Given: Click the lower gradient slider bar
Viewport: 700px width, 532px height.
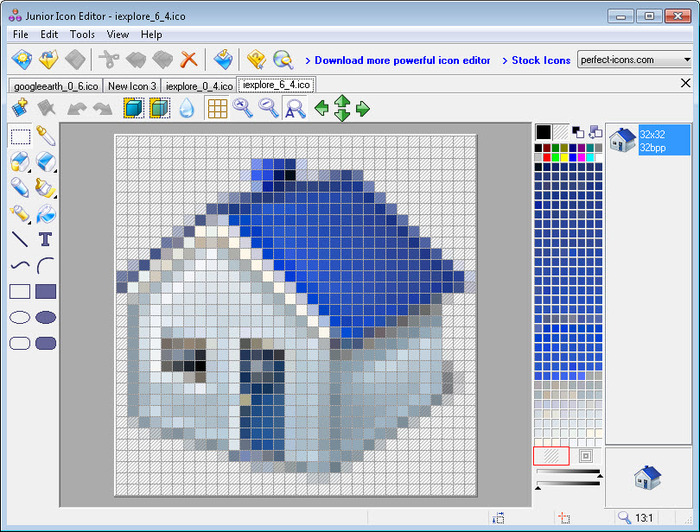Looking at the screenshot, I should coord(568,483).
